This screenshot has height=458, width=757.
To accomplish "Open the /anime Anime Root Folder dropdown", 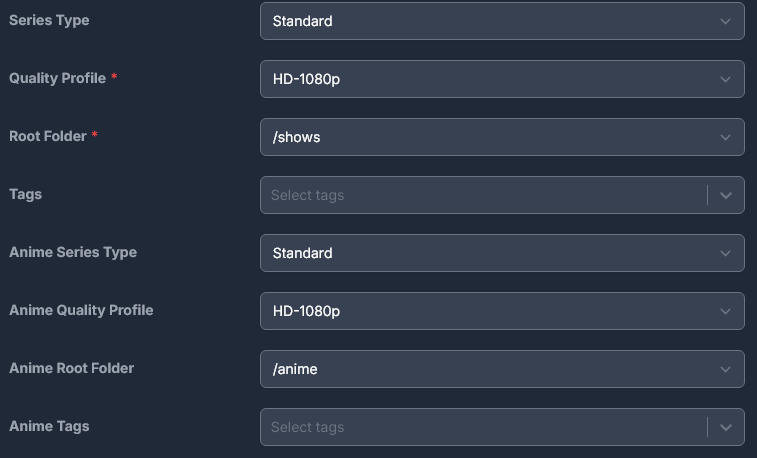I will point(480,369).
